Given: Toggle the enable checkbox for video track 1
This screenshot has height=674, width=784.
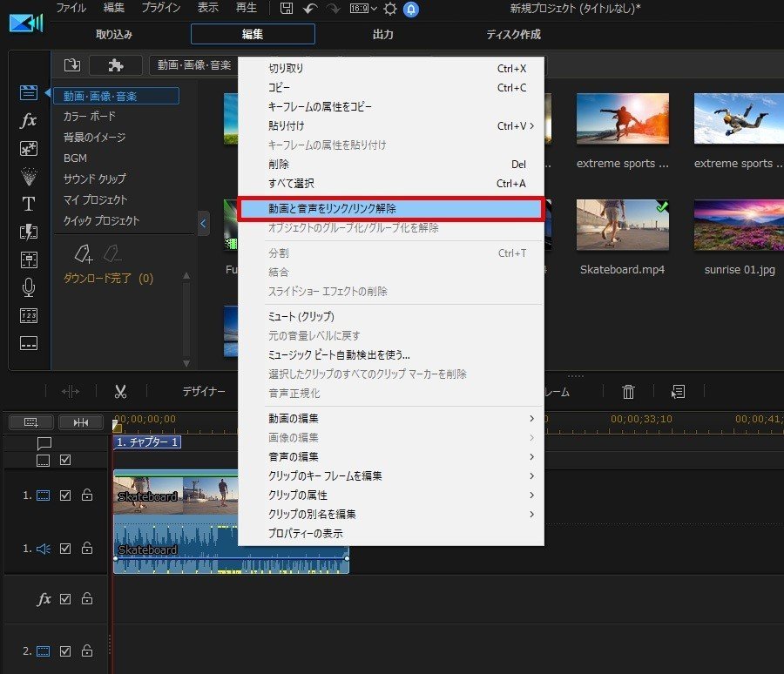Looking at the screenshot, I should pyautogui.click(x=66, y=495).
